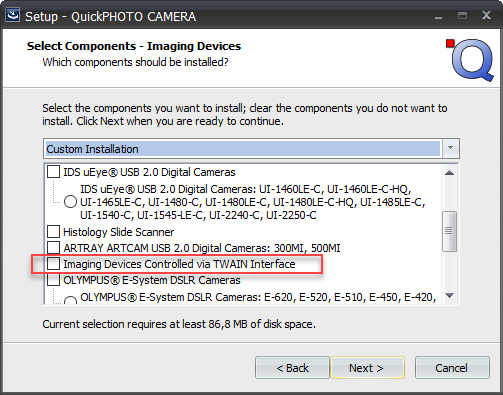Click the component list scroll down arrow
Image resolution: width=503 pixels, height=395 pixels.
449,295
